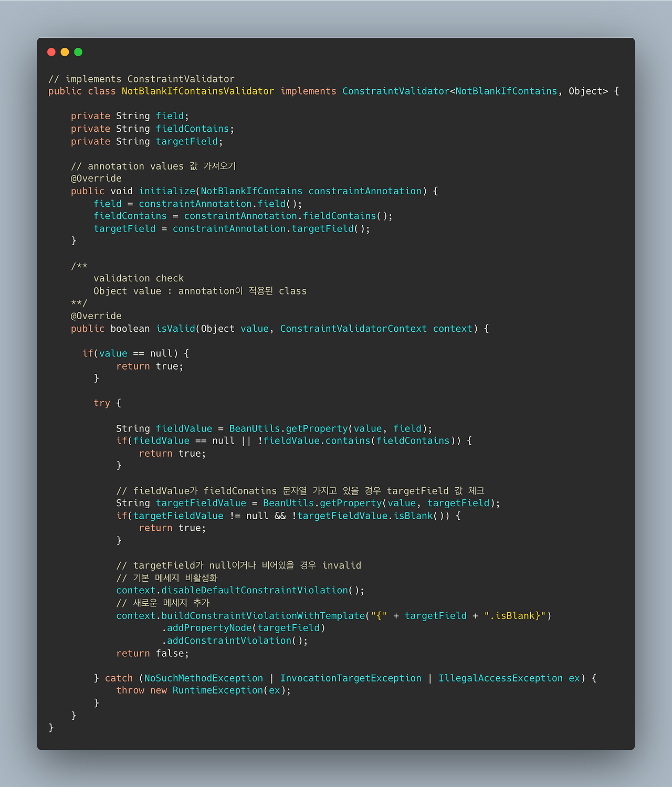Click the comment "Object value : annotation이 적용된 class"
This screenshot has height=787, width=672.
(200, 291)
